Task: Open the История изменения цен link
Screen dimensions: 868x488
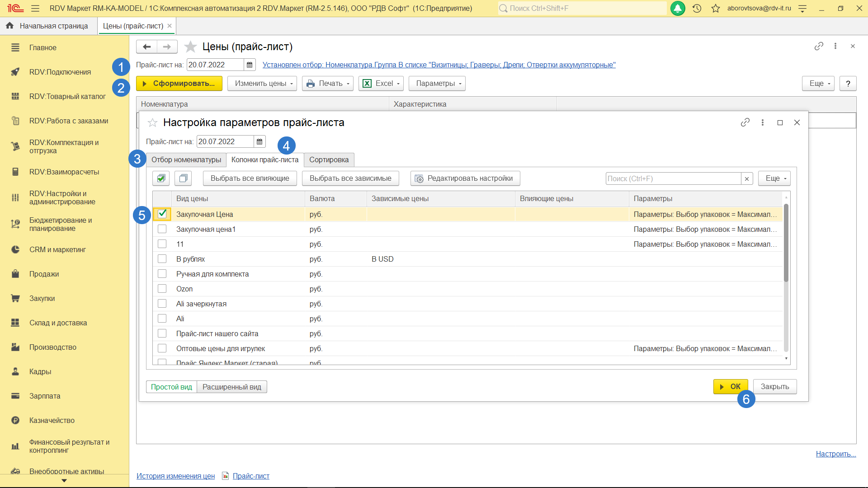Action: 175,476
